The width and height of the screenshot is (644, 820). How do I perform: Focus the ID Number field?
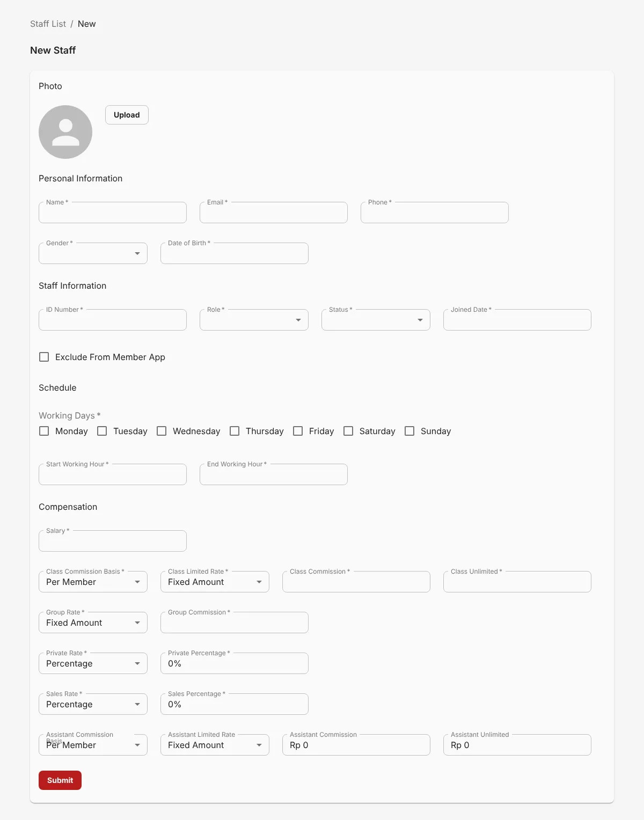[x=113, y=320]
